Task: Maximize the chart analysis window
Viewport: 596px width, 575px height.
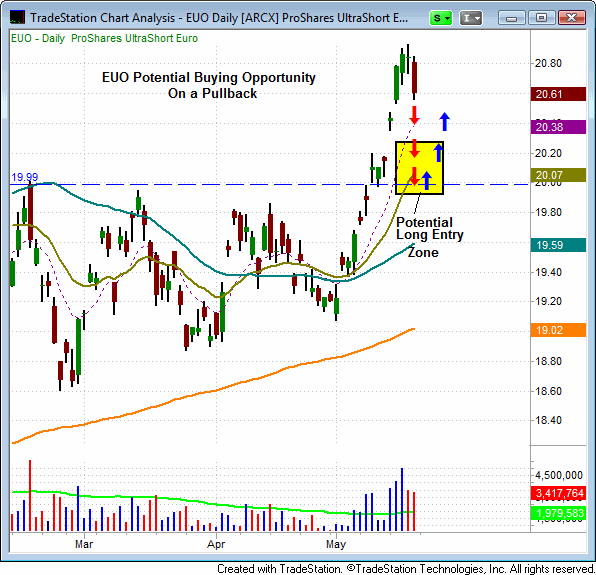Action: coord(541,18)
